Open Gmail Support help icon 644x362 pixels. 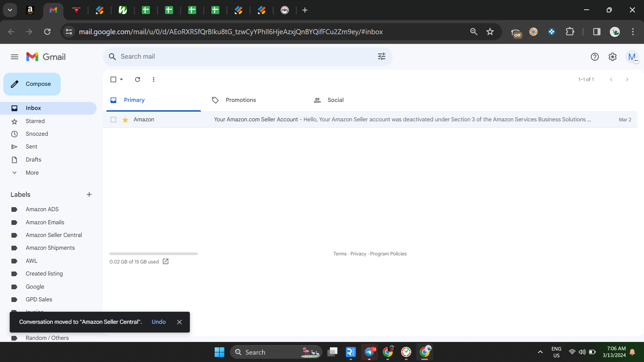coord(595,57)
